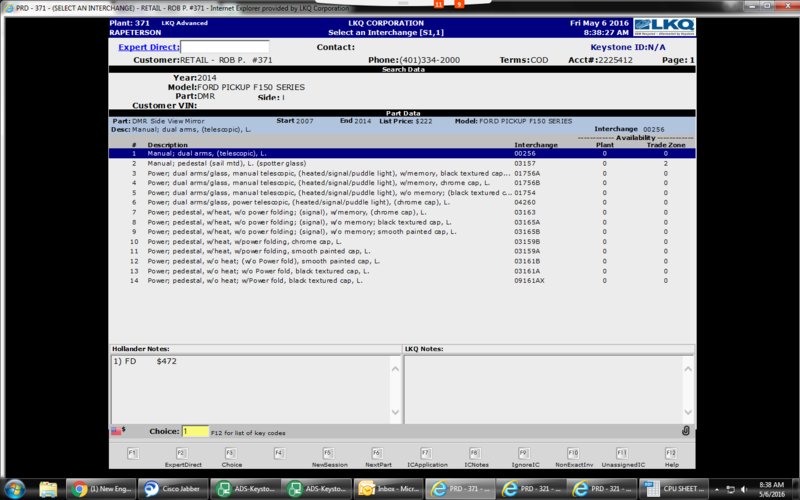Screen dimensions: 800x500
Task: Select row 12 with interchange 03161B
Action: [x=402, y=261]
